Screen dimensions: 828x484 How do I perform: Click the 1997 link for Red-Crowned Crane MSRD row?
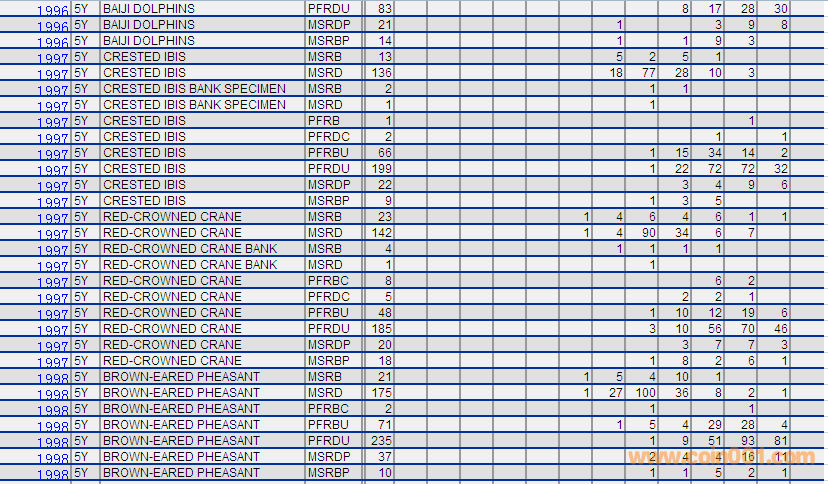(53, 234)
